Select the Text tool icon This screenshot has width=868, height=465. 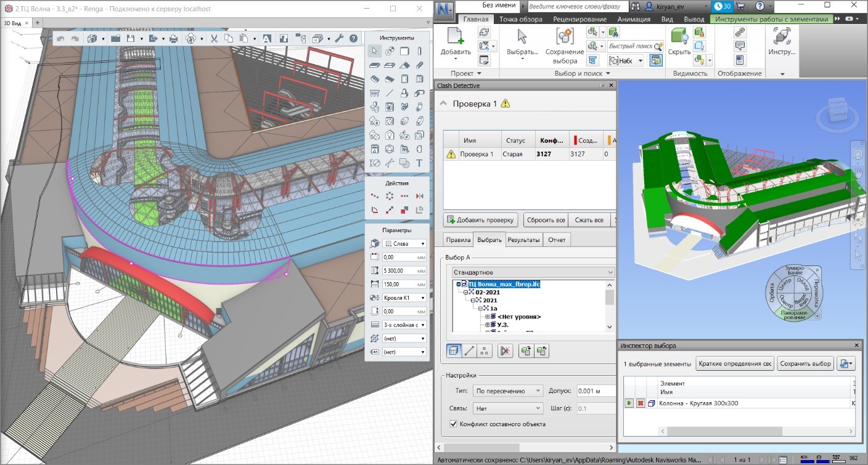coord(419,163)
